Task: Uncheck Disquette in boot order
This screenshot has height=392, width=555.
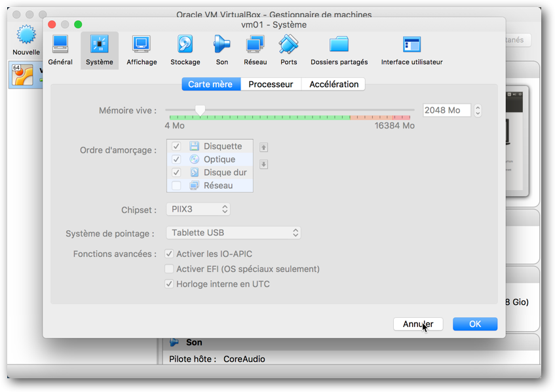Action: (x=176, y=146)
